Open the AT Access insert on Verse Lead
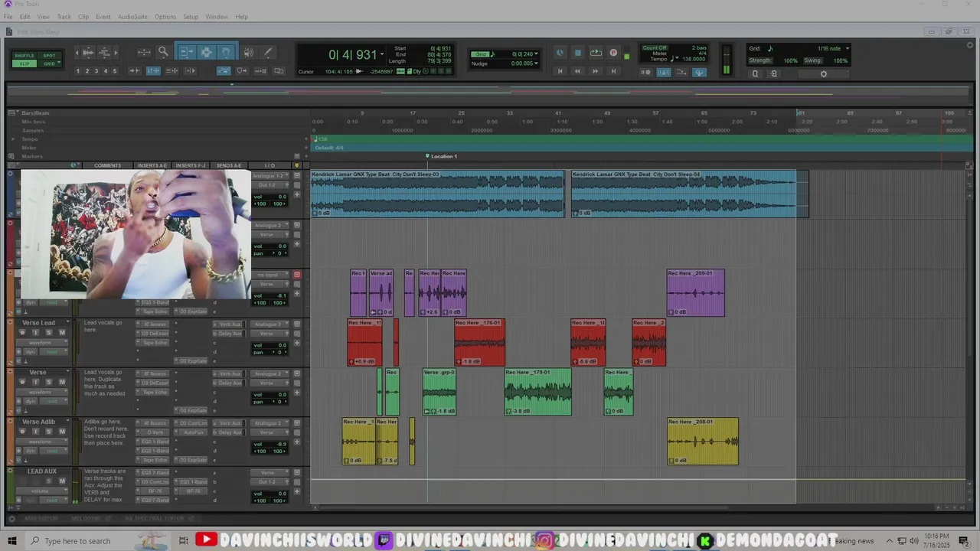The image size is (980, 551). (155, 324)
